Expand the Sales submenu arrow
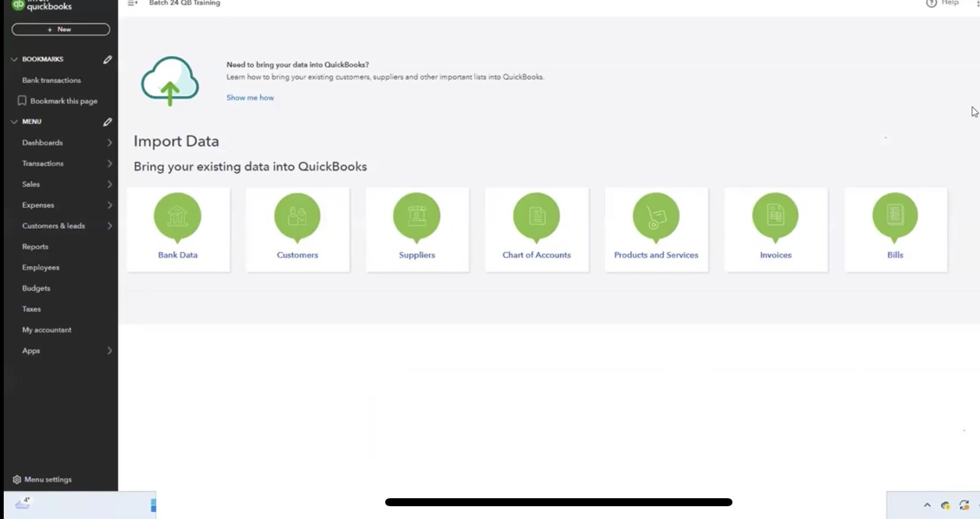Screen dimensions: 980x519 pos(109,185)
